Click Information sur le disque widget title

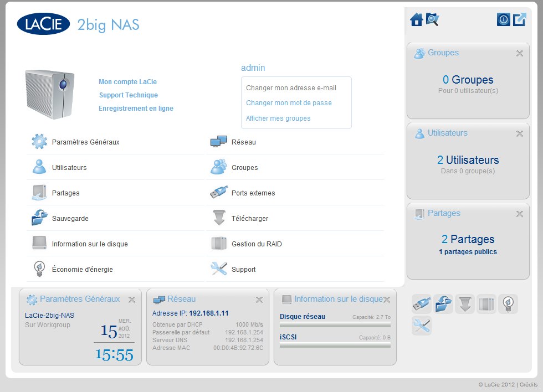point(339,299)
